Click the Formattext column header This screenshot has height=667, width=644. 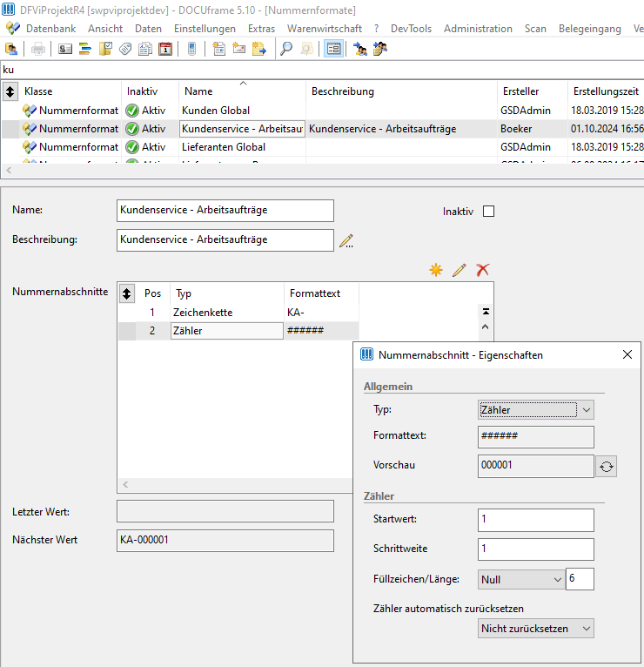(321, 293)
